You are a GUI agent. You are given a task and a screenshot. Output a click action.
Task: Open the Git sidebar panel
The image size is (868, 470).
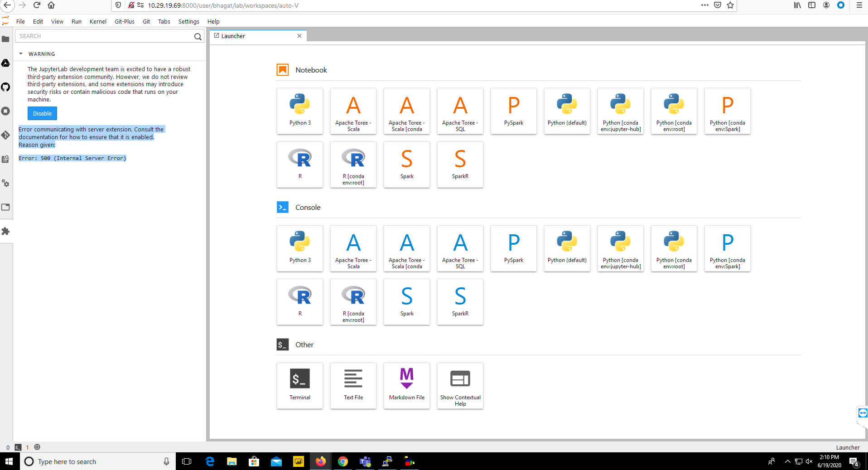point(6,135)
